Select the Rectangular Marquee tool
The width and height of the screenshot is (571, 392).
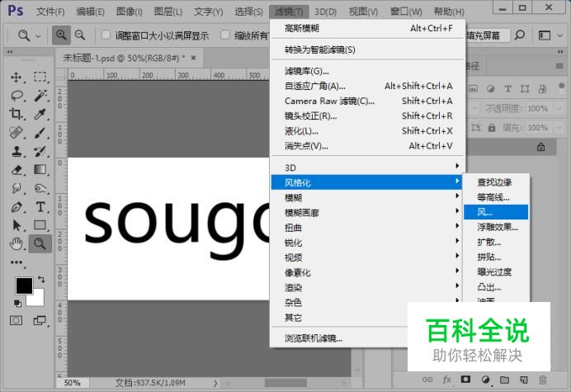tap(40, 77)
